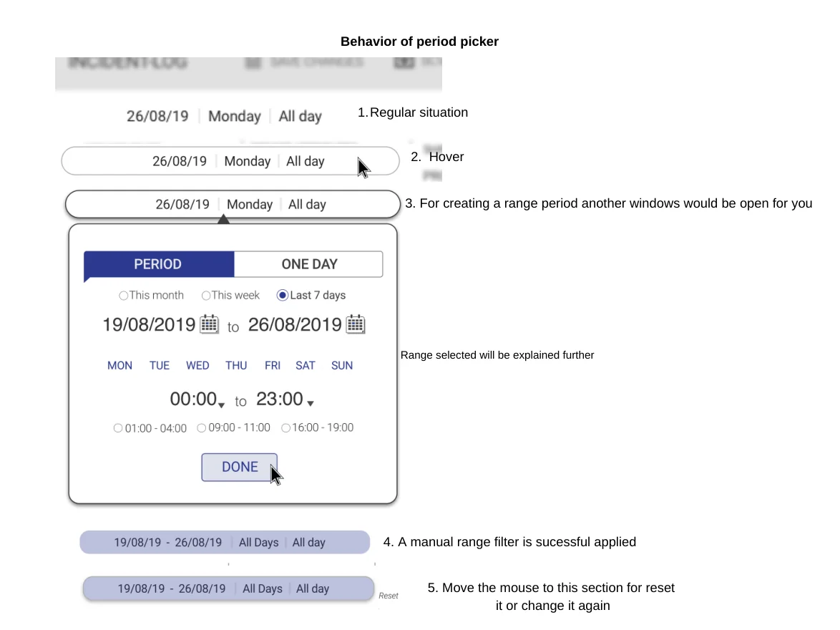Collapse the period pill attached to the popup

point(233,204)
